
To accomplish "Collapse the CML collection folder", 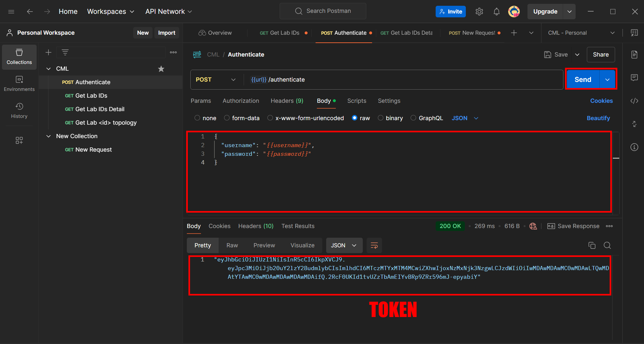I will coord(48,69).
